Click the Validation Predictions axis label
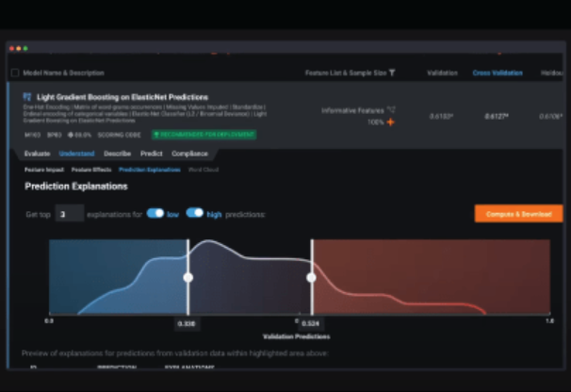The image size is (571, 392). (297, 336)
